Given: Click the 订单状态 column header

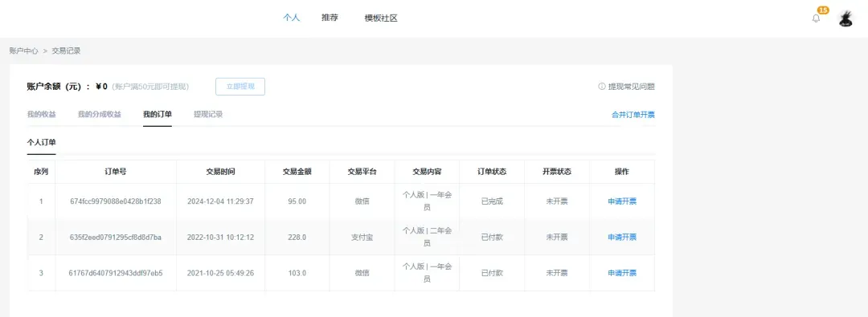Looking at the screenshot, I should coord(492,172).
